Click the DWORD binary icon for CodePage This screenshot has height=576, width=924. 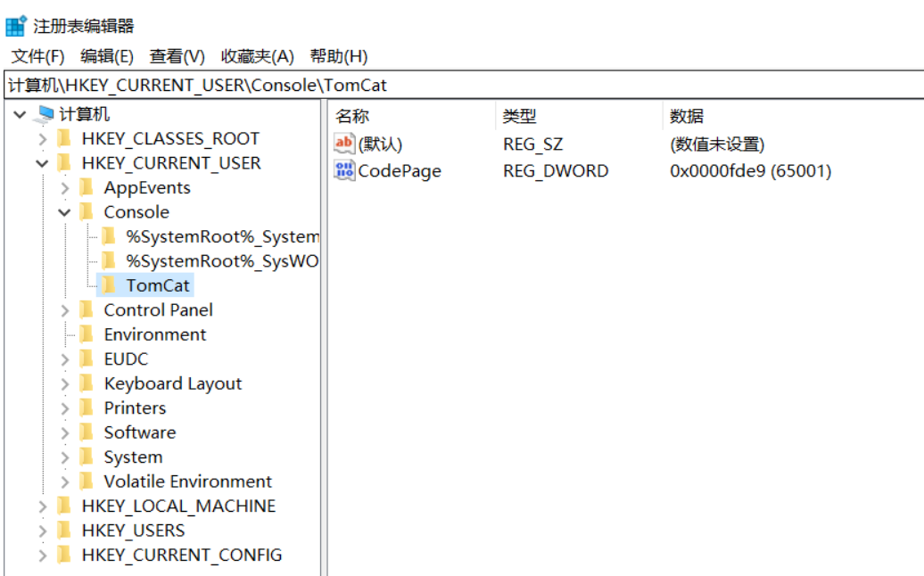pyautogui.click(x=344, y=171)
